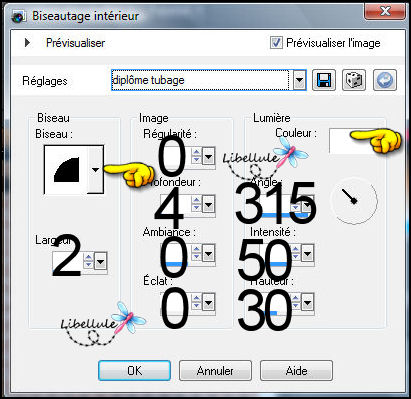Expand the Prévisualiser preview triangle
This screenshot has width=411, height=399.
click(27, 43)
